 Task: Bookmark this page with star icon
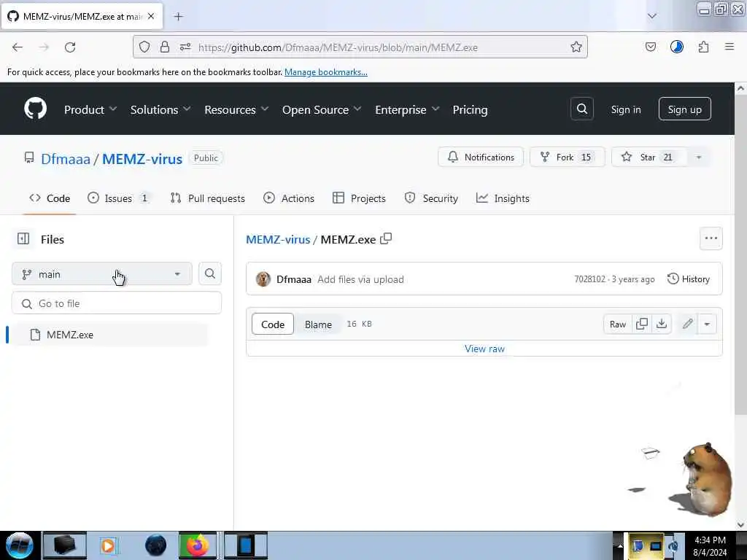576,47
